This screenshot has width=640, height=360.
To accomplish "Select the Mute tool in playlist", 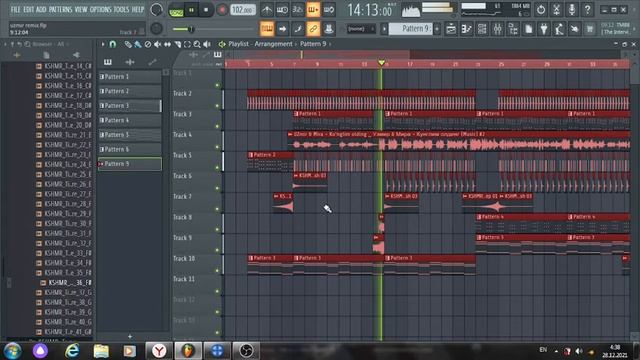I will click(x=157, y=44).
